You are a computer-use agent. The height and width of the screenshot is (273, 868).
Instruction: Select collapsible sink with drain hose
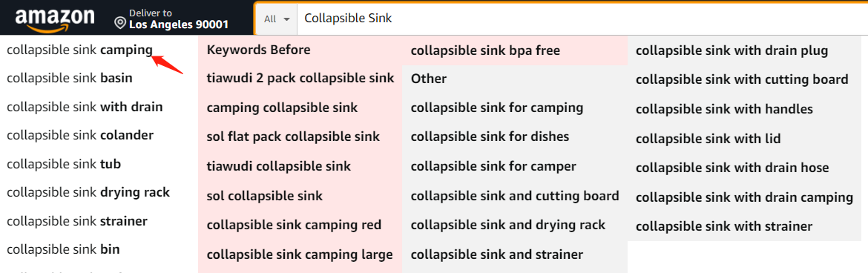[732, 168]
